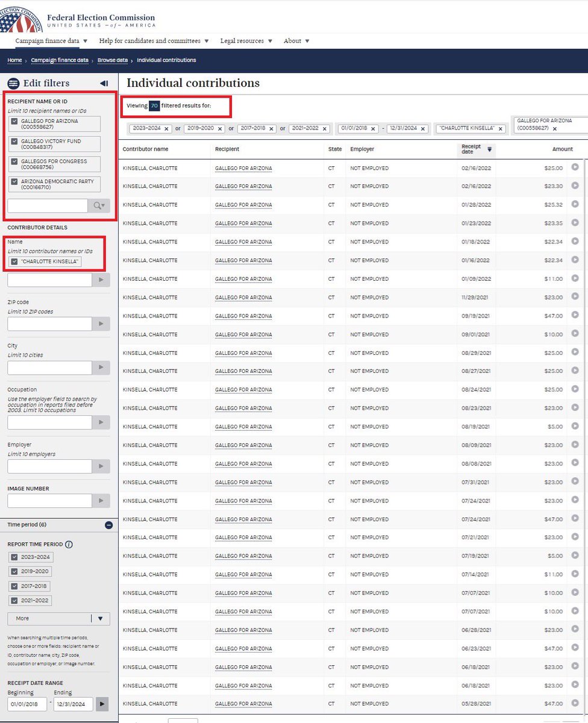The image size is (588, 723).
Task: Submit the Employer field arrow
Action: pos(101,466)
